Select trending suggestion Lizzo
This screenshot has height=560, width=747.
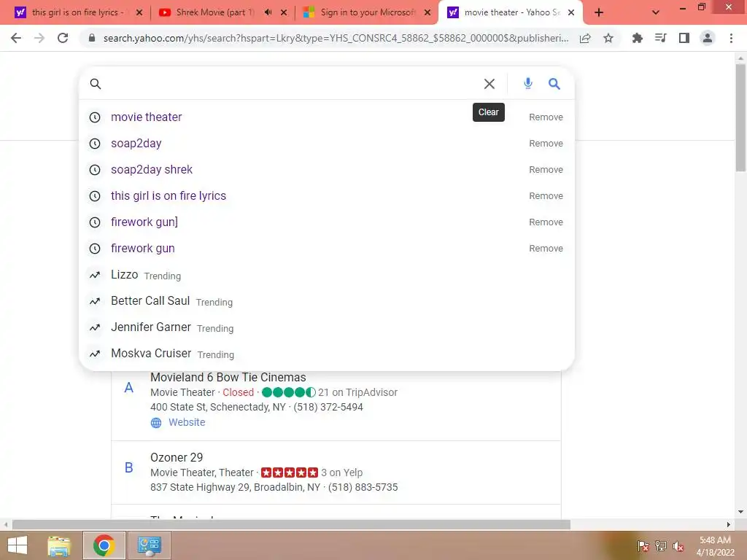pos(124,275)
